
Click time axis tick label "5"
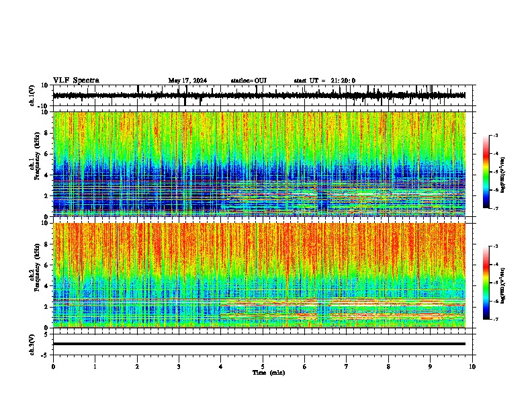pos(263,367)
